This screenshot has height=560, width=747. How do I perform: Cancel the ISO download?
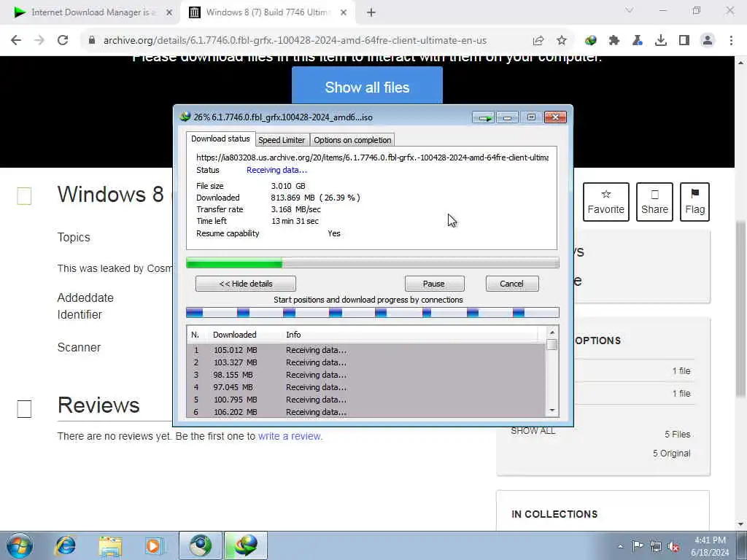(x=511, y=284)
